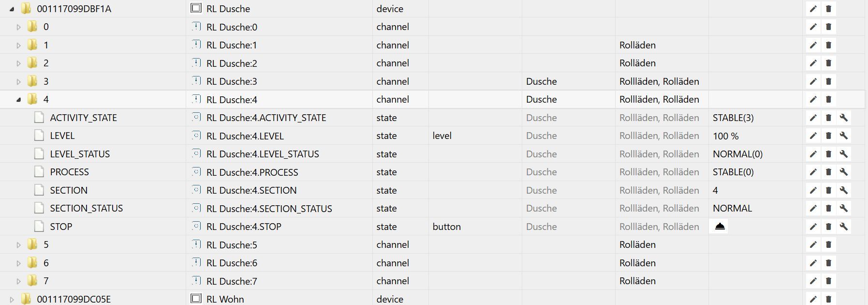The width and height of the screenshot is (868, 305).
Task: Select the LEVEL state tree item
Action: tap(62, 136)
